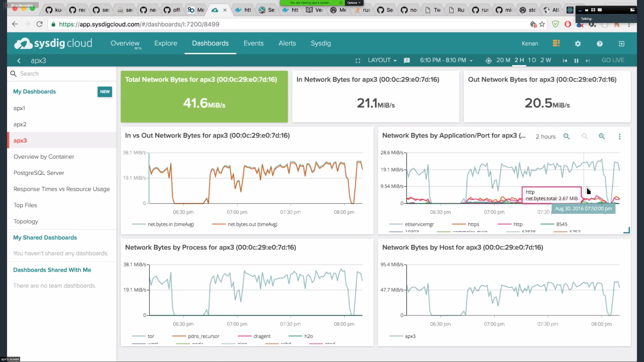Toggle pdns_recursor series in process legend
The width and height of the screenshot is (644, 362).
pos(196,336)
